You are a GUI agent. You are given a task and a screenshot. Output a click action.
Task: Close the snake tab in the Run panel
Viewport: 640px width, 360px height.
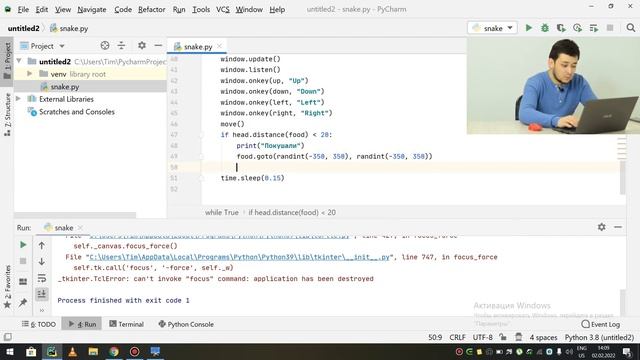[80, 227]
